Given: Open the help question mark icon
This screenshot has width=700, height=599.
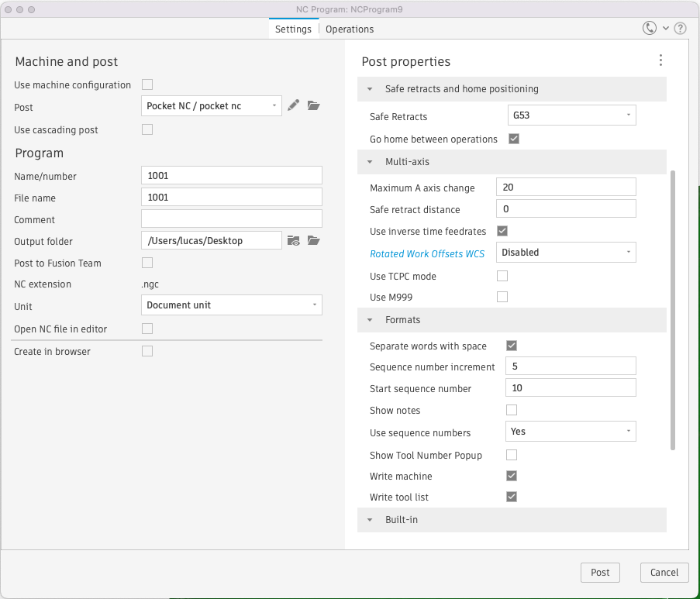Looking at the screenshot, I should (680, 29).
